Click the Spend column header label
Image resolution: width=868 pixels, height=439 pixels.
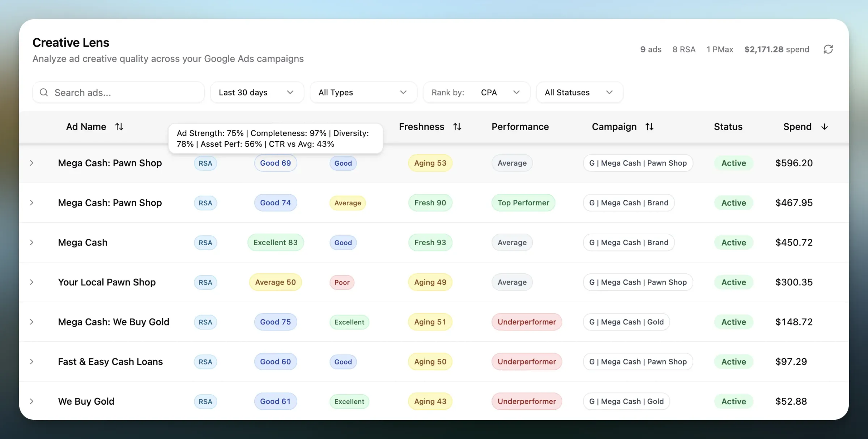tap(797, 127)
